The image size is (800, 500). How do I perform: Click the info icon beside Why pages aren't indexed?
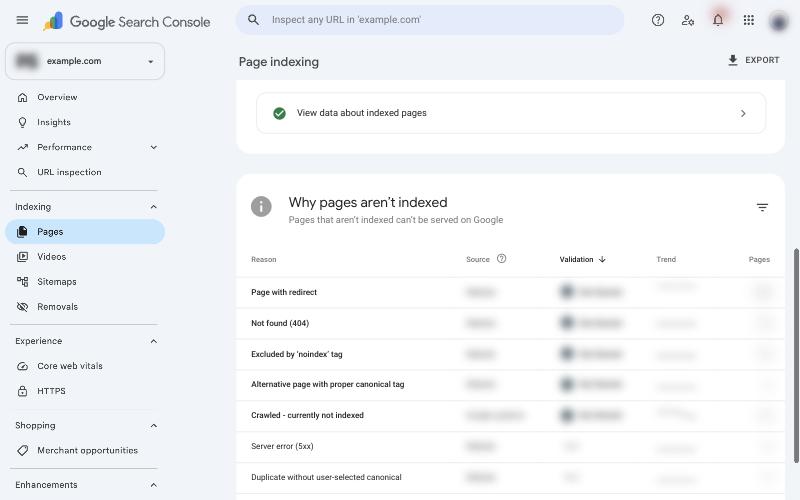point(261,207)
